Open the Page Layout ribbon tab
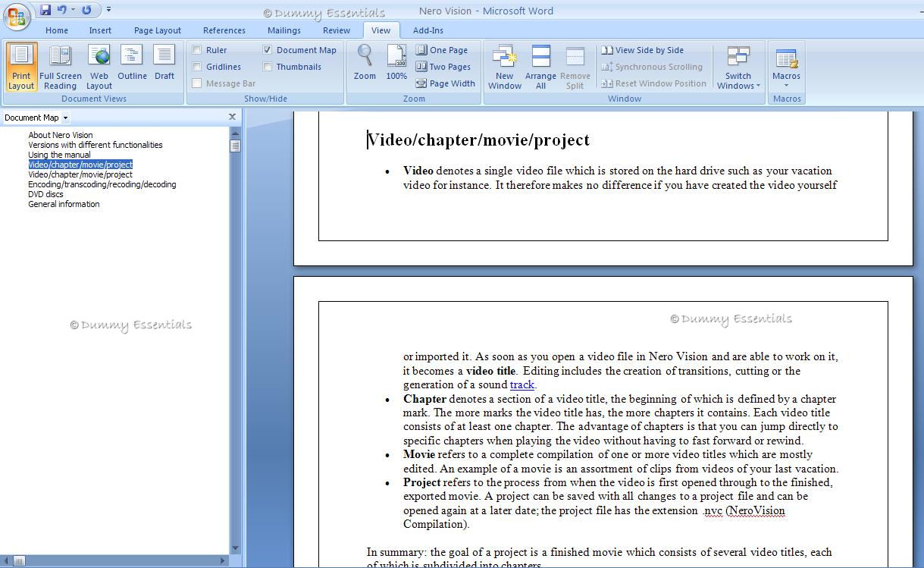The height and width of the screenshot is (568, 924). click(158, 30)
